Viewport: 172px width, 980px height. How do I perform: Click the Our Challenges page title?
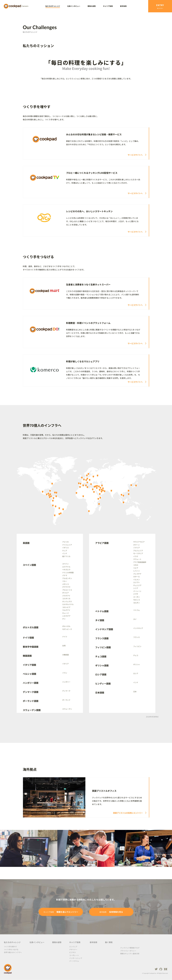pos(40,27)
